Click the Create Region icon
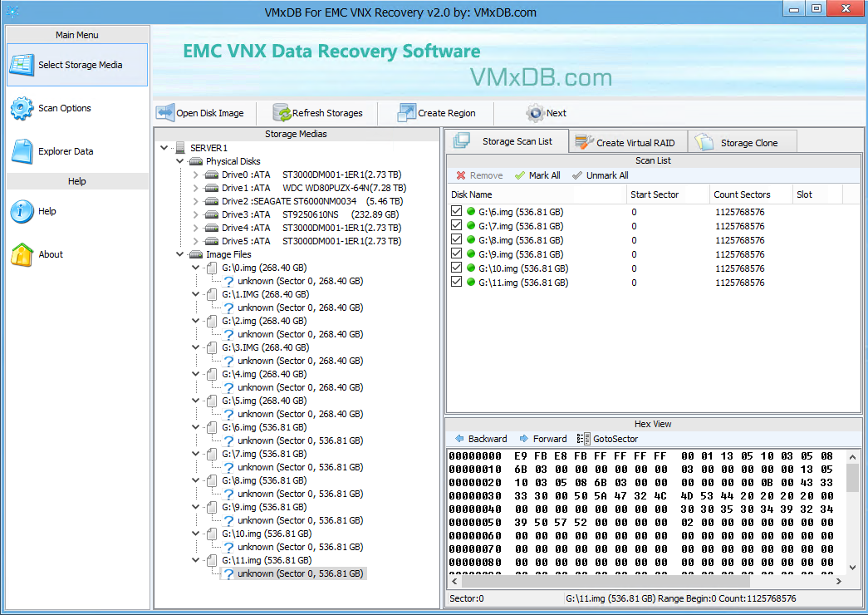This screenshot has width=868, height=615. (407, 113)
